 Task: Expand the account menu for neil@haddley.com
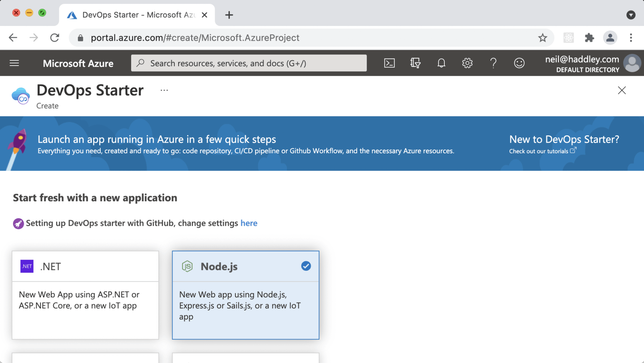coord(593,63)
